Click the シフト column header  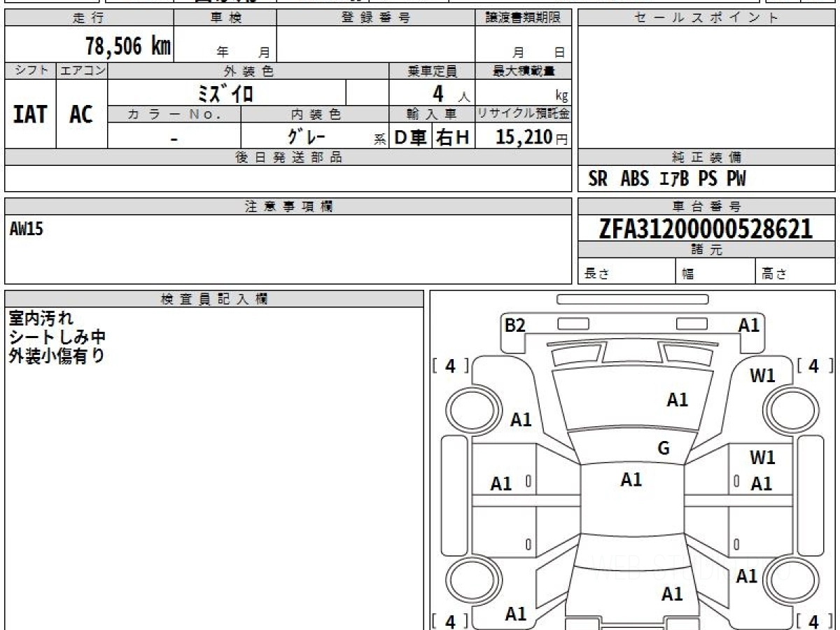(x=31, y=71)
